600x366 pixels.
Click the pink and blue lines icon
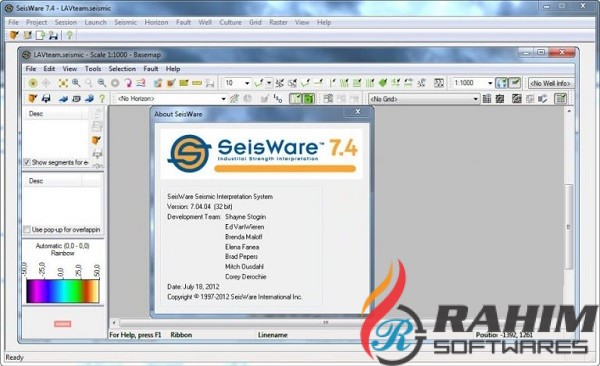141,83
